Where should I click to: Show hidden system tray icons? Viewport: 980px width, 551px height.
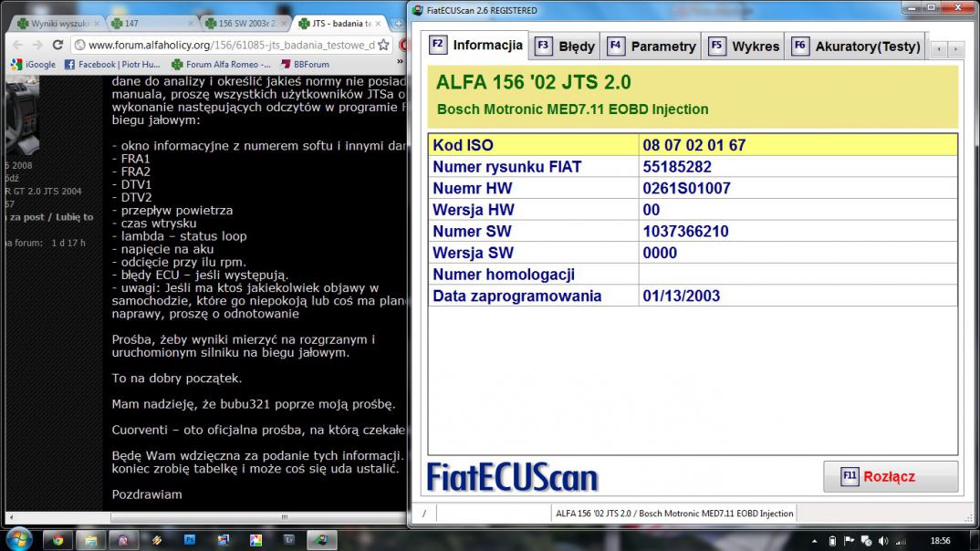pyautogui.click(x=814, y=541)
